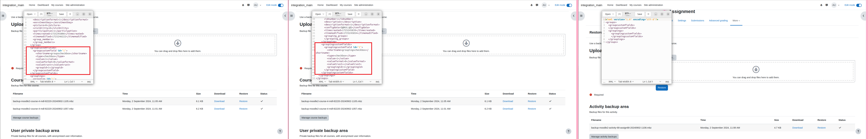Open XML language dropdown in left editor

point(34,82)
